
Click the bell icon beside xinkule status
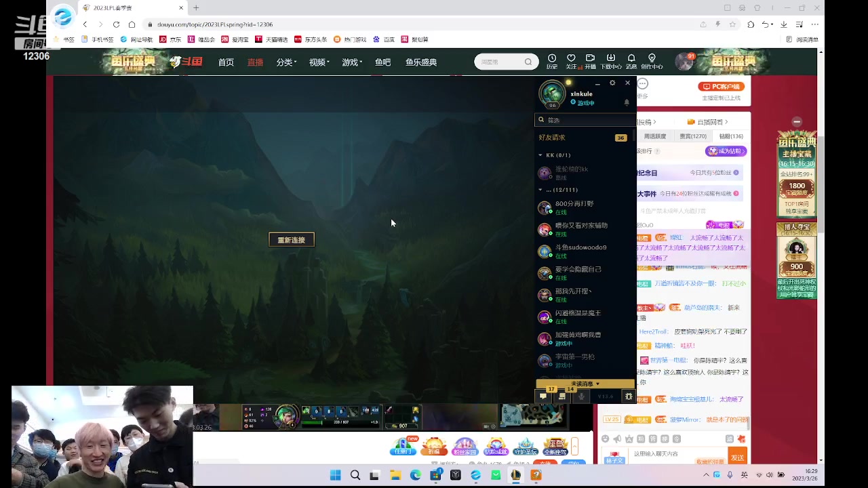click(627, 102)
